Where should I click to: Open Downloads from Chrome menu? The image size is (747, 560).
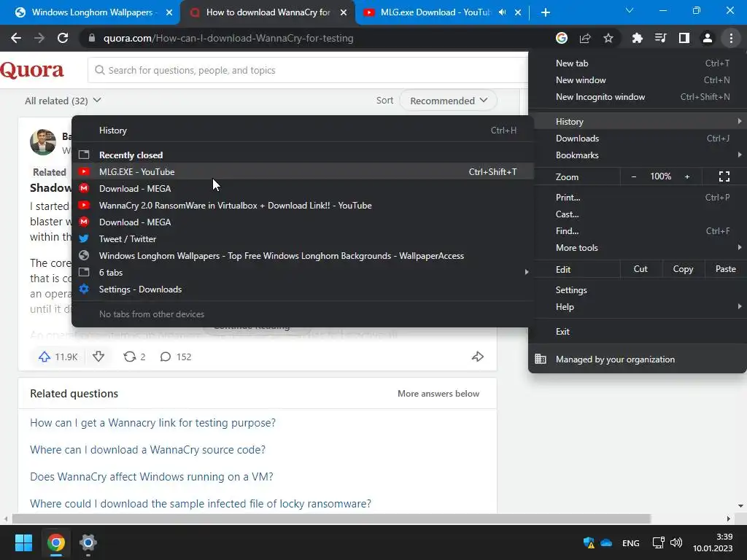pos(638,139)
